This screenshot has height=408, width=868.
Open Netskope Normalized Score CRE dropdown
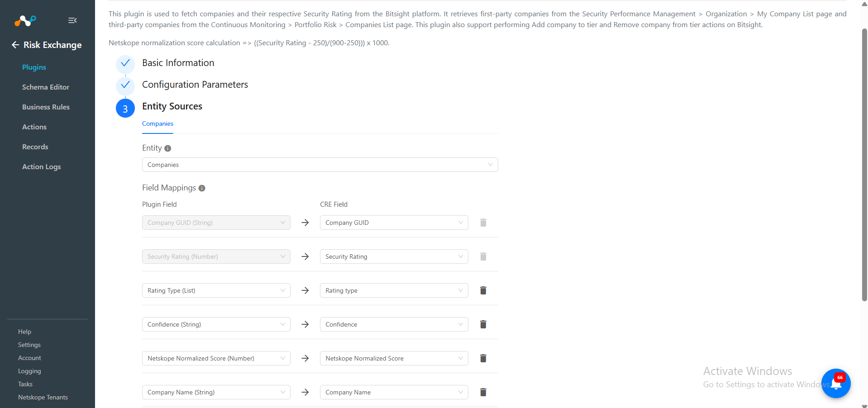click(394, 358)
